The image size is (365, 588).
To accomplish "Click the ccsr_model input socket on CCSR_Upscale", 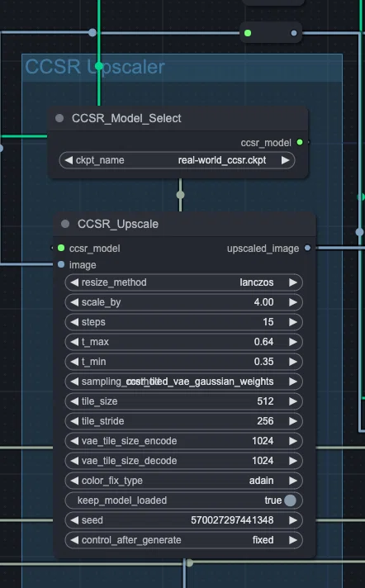I will pyautogui.click(x=61, y=248).
